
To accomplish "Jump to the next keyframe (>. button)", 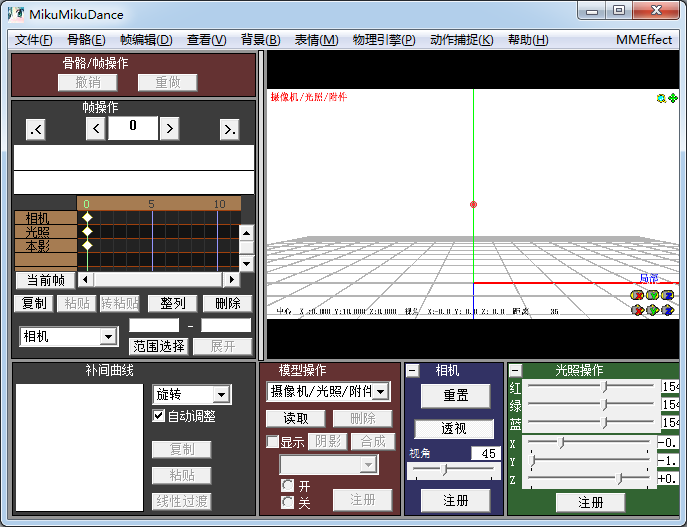I will click(x=230, y=129).
